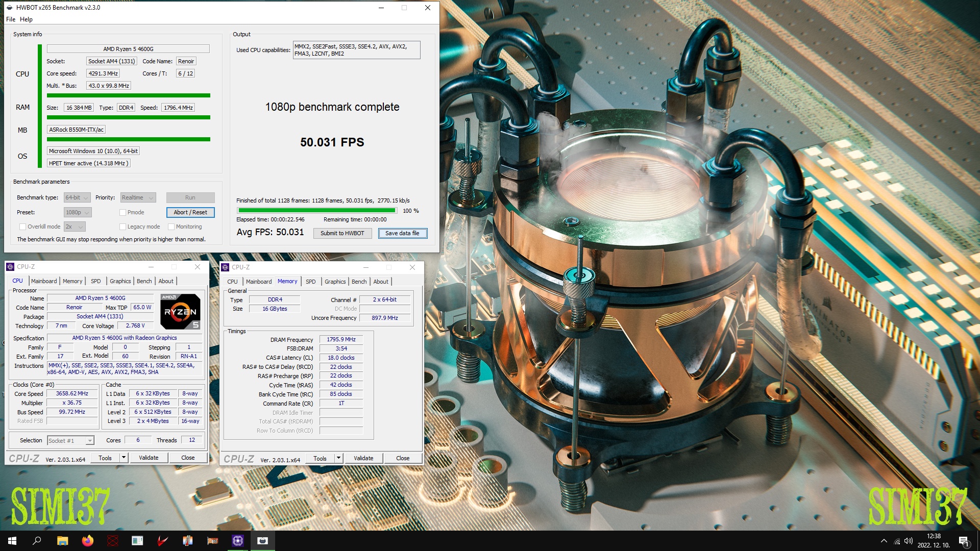Minimize the right CPU-Z Memory window
Screen dimensions: 980x551
(x=366, y=267)
